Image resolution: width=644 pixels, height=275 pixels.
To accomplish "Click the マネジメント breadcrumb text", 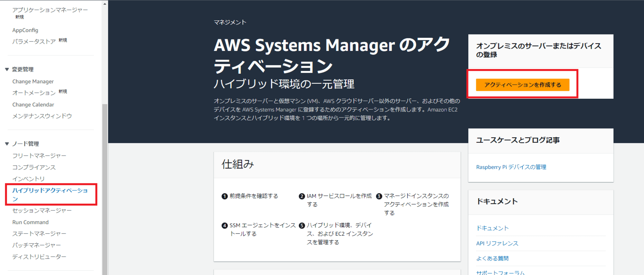I will (x=230, y=22).
